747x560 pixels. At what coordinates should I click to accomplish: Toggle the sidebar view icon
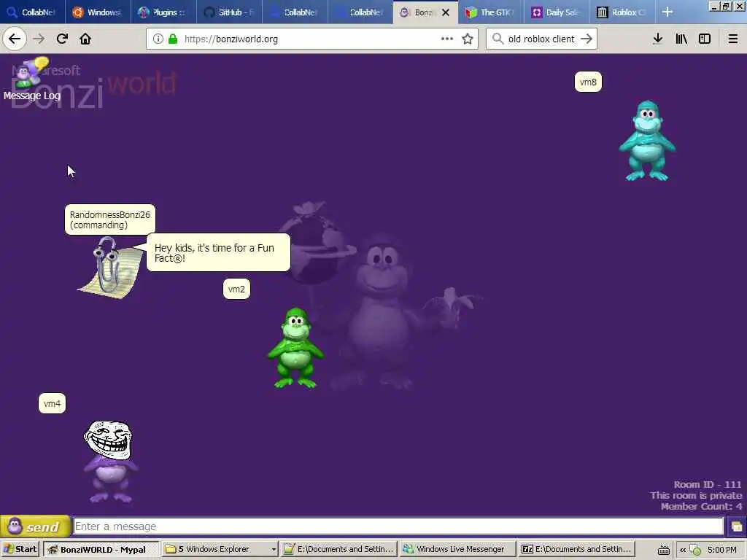coord(705,39)
